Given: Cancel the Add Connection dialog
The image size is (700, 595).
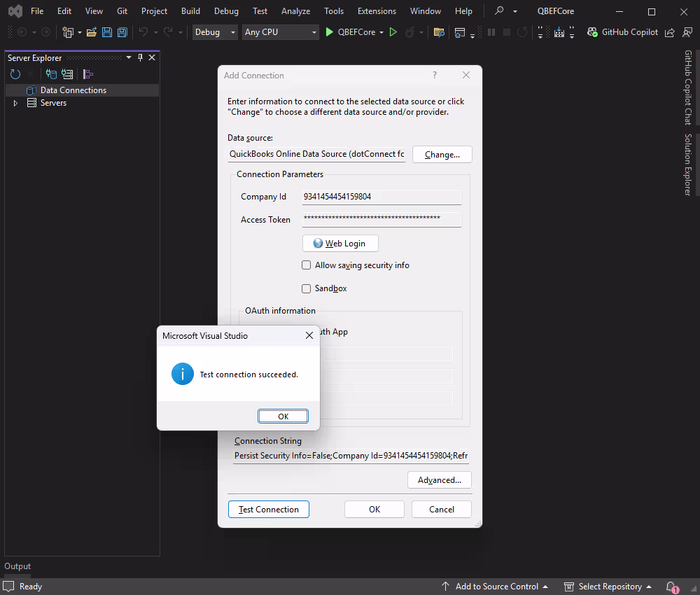Looking at the screenshot, I should (x=441, y=510).
